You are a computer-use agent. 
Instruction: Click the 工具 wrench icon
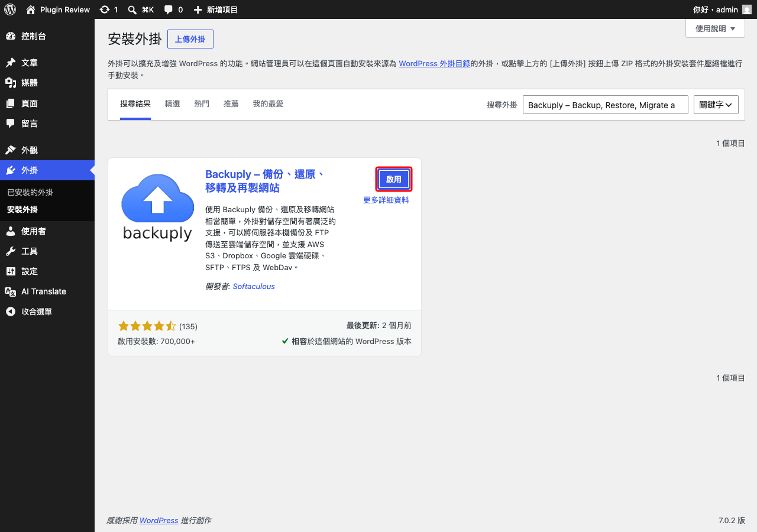[x=11, y=251]
